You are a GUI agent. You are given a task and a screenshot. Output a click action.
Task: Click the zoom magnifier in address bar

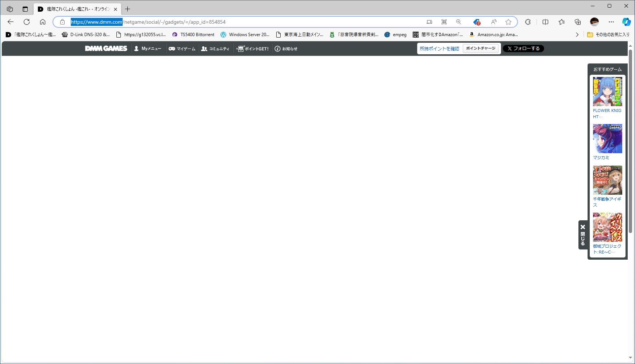[x=459, y=22]
